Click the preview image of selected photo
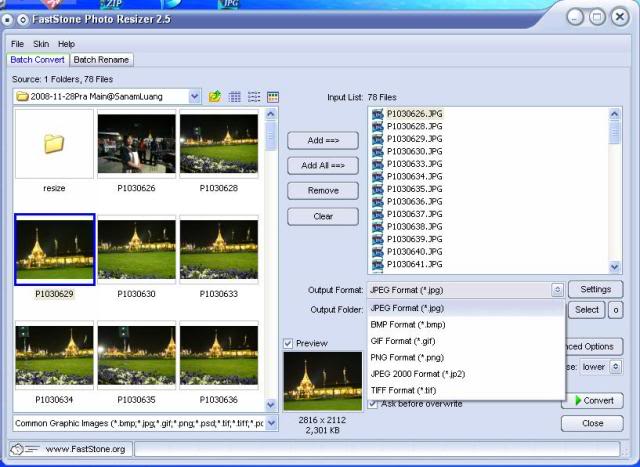 (323, 381)
